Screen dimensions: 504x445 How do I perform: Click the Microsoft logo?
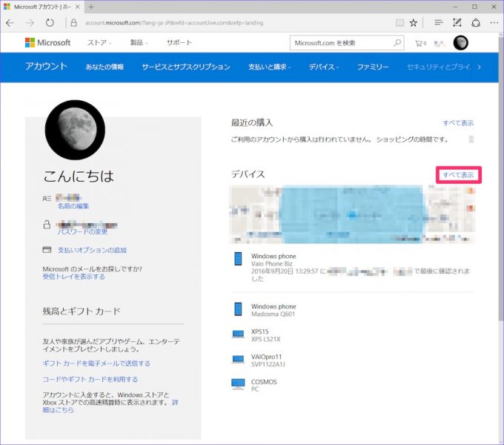[x=47, y=42]
